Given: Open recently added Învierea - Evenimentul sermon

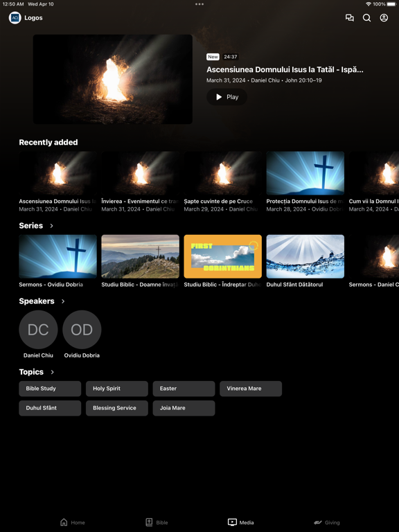Looking at the screenshot, I should click(140, 182).
